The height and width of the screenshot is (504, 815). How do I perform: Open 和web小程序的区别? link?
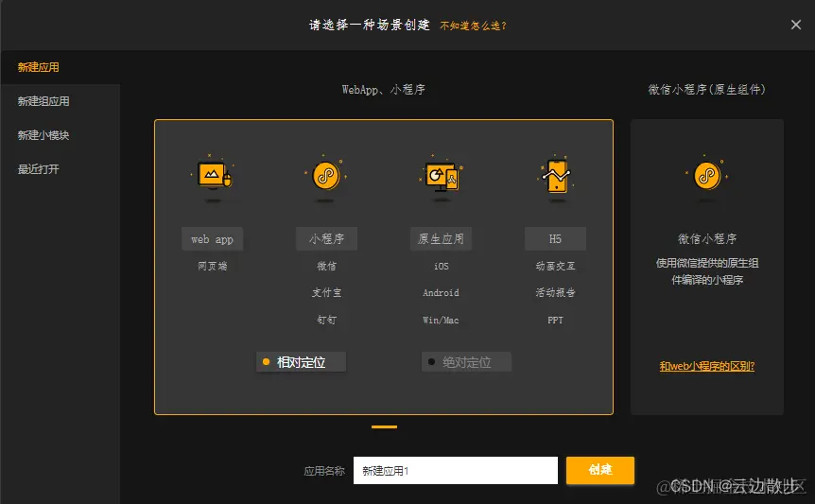point(707,366)
